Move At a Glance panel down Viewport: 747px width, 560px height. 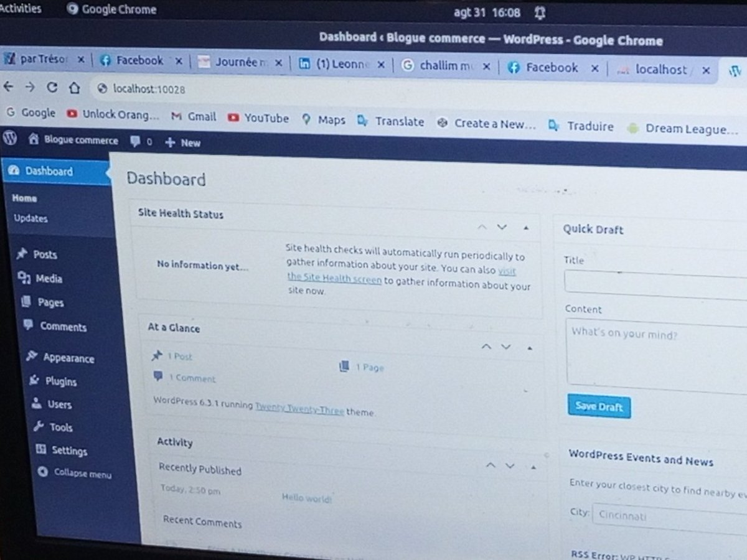[505, 347]
